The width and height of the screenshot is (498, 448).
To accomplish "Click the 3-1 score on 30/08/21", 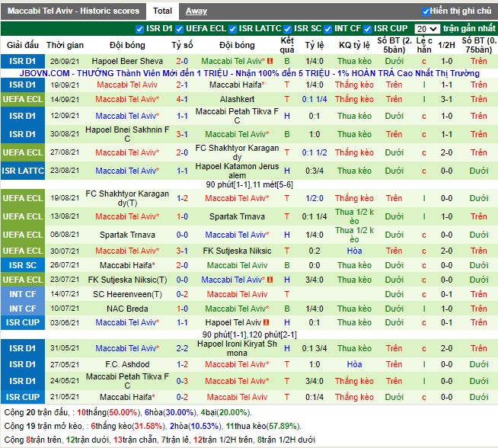I will click(x=182, y=134).
